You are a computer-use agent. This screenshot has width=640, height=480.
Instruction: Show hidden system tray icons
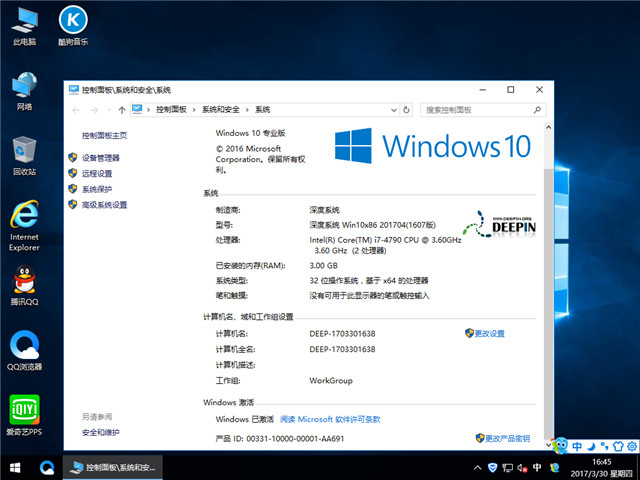click(477, 468)
